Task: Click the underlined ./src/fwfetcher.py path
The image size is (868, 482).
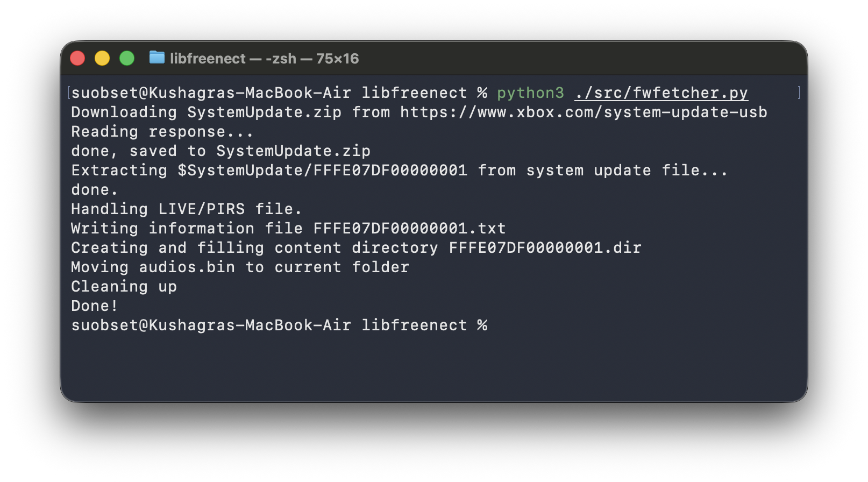Action: pos(661,93)
